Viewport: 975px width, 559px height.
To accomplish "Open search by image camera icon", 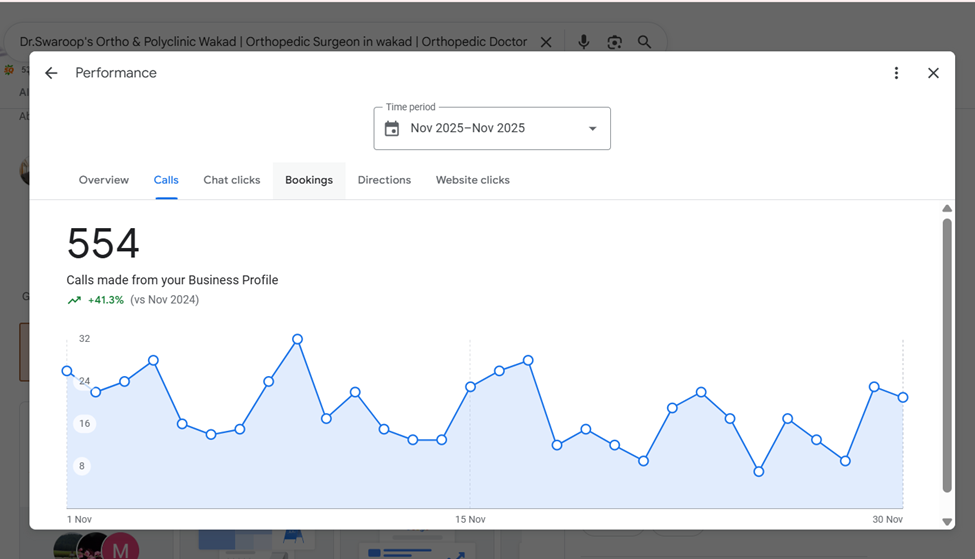I will (614, 42).
